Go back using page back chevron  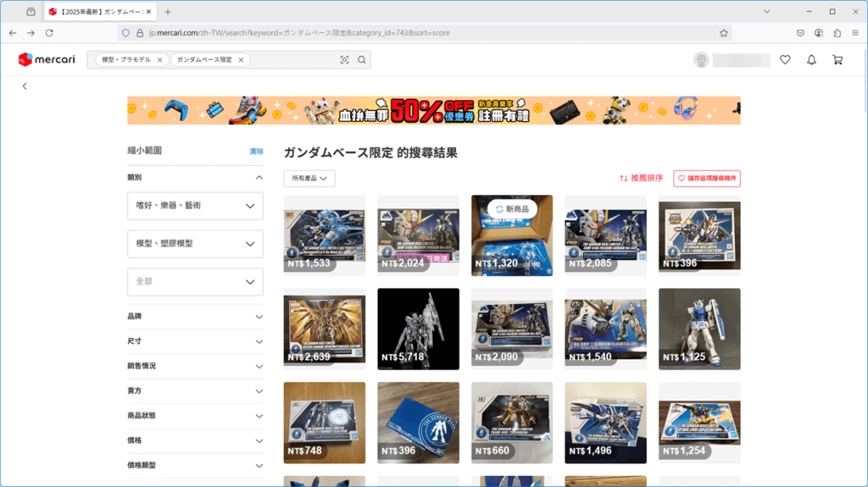coord(25,86)
